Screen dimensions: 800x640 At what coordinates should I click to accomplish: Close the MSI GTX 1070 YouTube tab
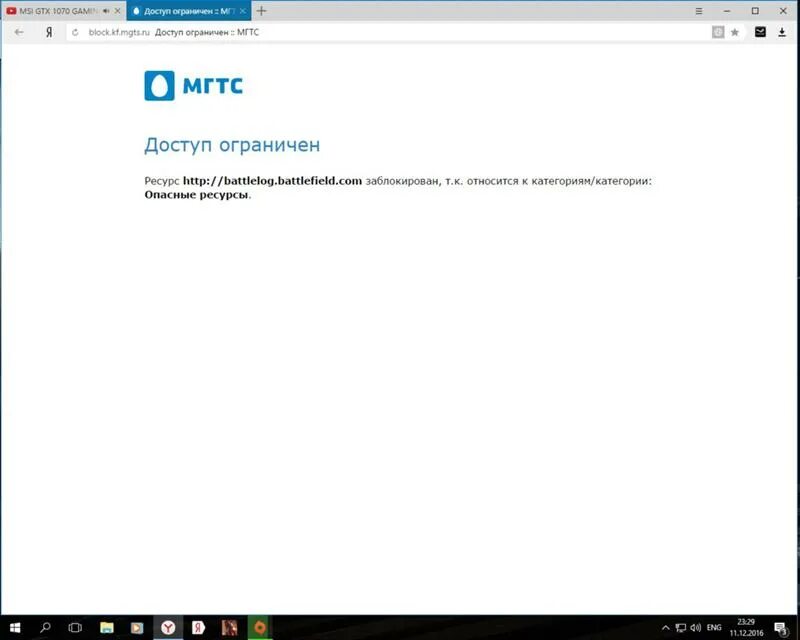[117, 11]
